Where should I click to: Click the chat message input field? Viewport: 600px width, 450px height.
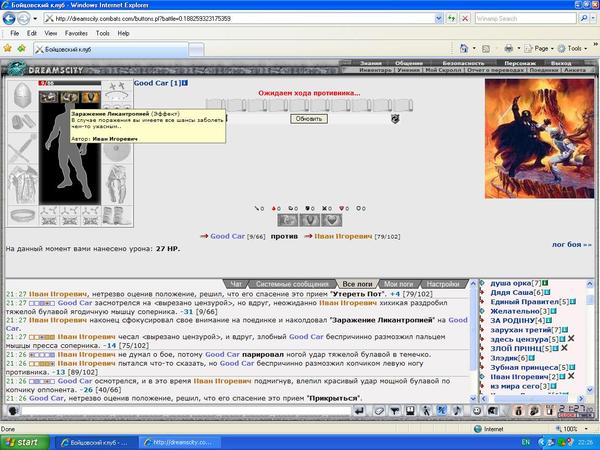[x=186, y=411]
